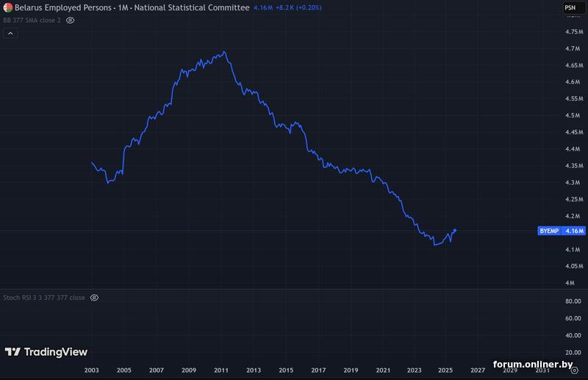Click the 2025 label on time axis
The width and height of the screenshot is (588, 380).
445,370
